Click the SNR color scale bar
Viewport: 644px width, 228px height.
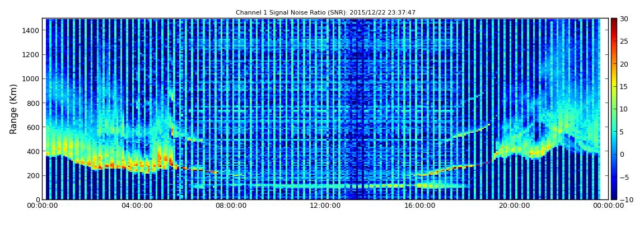[x=614, y=109]
